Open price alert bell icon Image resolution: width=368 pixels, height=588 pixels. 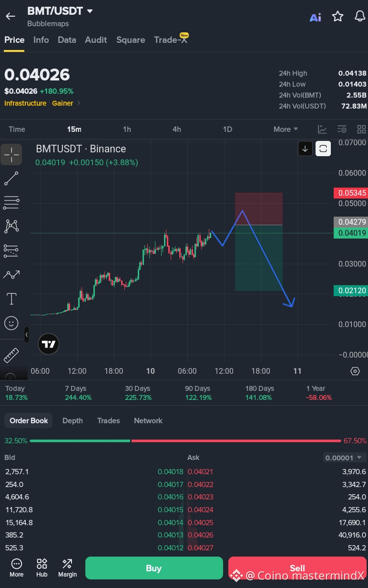pyautogui.click(x=360, y=17)
